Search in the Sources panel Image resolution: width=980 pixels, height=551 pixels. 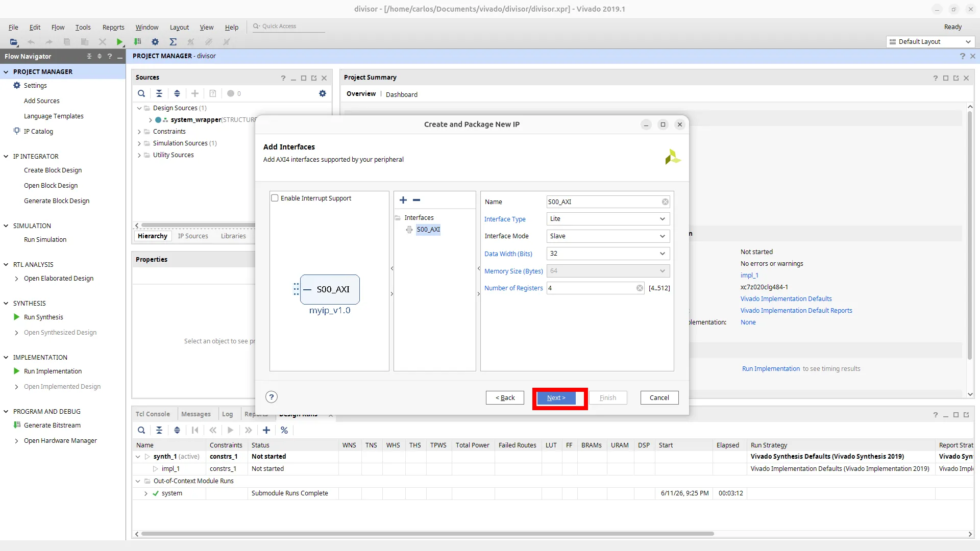click(141, 93)
